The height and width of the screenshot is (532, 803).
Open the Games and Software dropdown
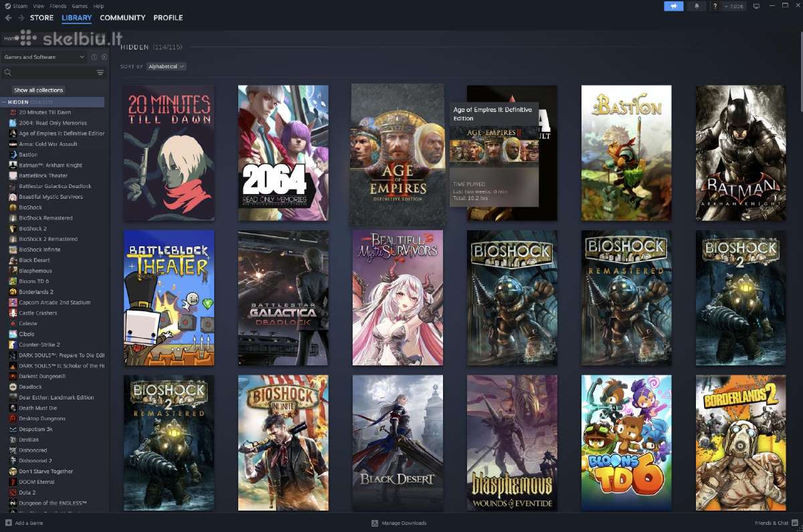[44, 57]
